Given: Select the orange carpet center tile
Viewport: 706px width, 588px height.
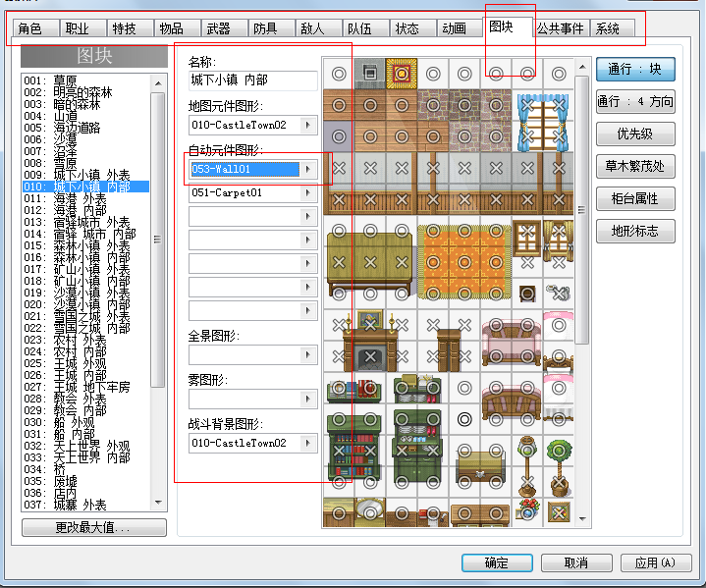Looking at the screenshot, I should click(464, 262).
